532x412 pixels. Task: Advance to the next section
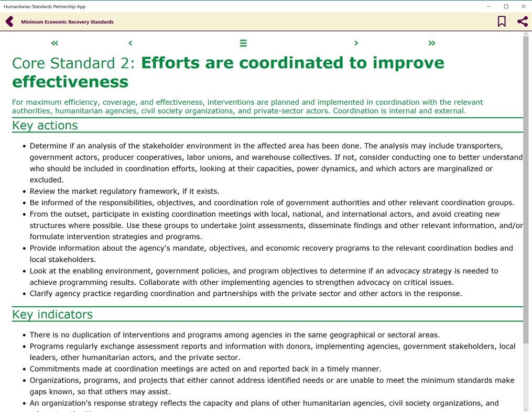356,43
